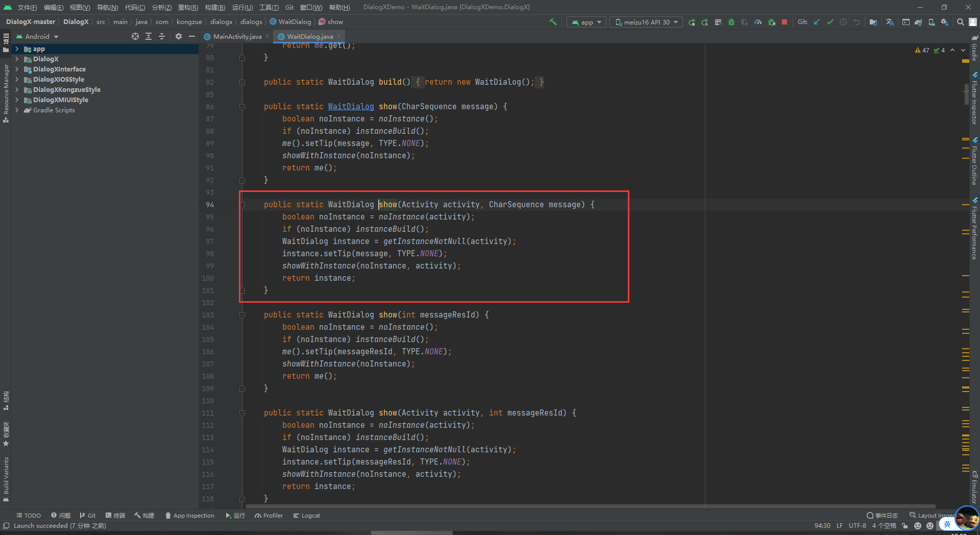Expand the Gradle Scripts node

(17, 110)
